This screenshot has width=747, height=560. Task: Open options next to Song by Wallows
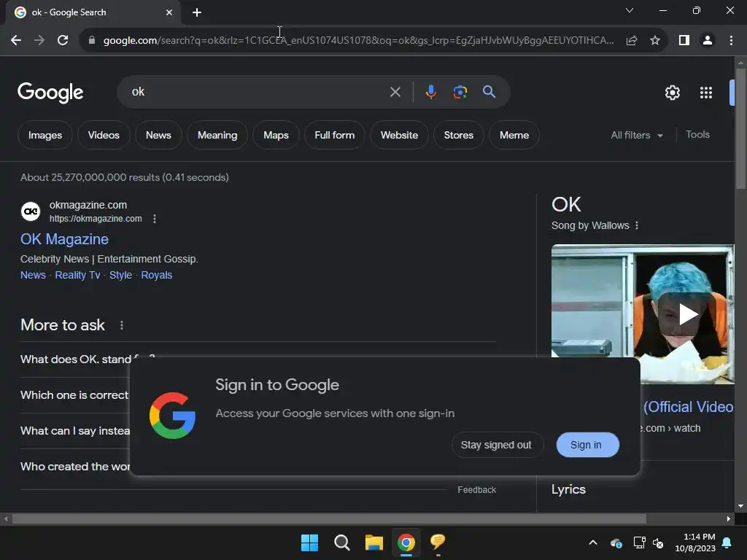(x=637, y=225)
